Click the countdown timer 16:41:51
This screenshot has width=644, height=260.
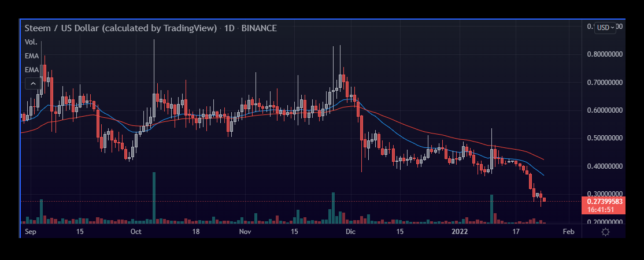tap(601, 210)
